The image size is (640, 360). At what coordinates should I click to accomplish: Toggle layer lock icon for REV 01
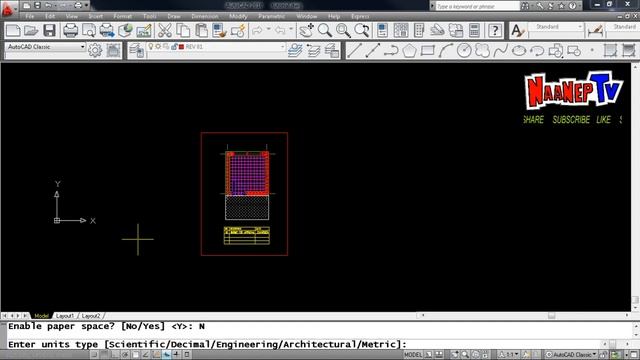tap(174, 47)
